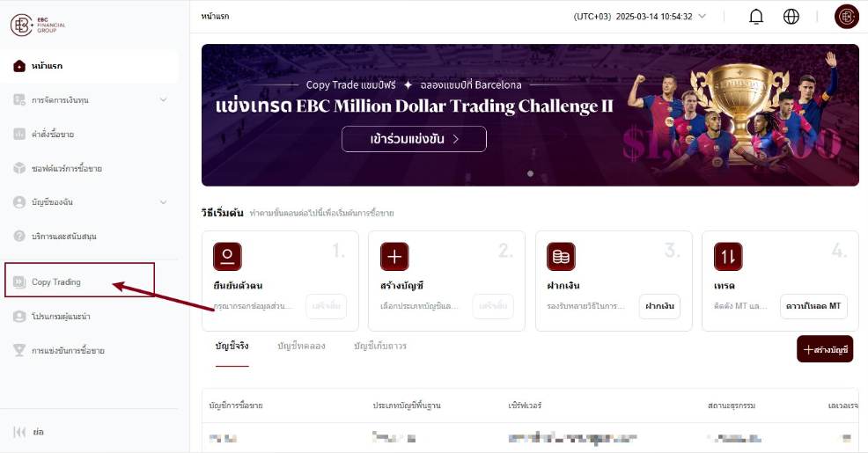The width and height of the screenshot is (868, 453).
Task: Click the ดาวน์โหลด MT button
Action: click(x=813, y=306)
